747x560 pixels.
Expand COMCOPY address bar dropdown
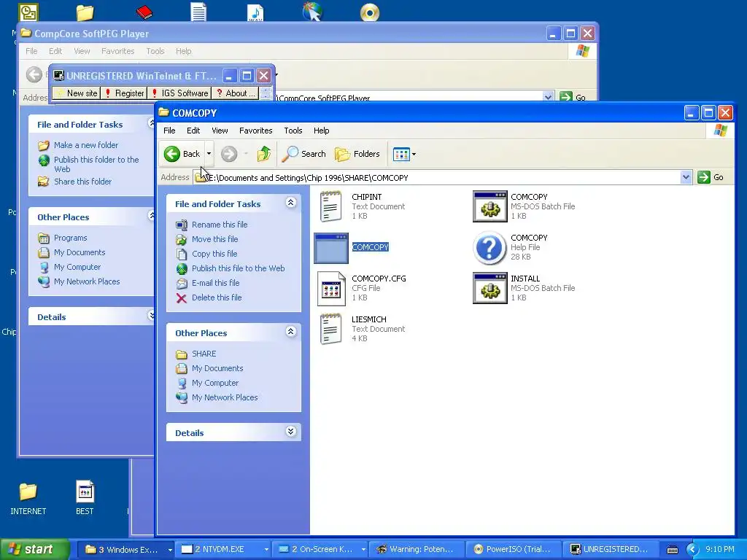(686, 177)
